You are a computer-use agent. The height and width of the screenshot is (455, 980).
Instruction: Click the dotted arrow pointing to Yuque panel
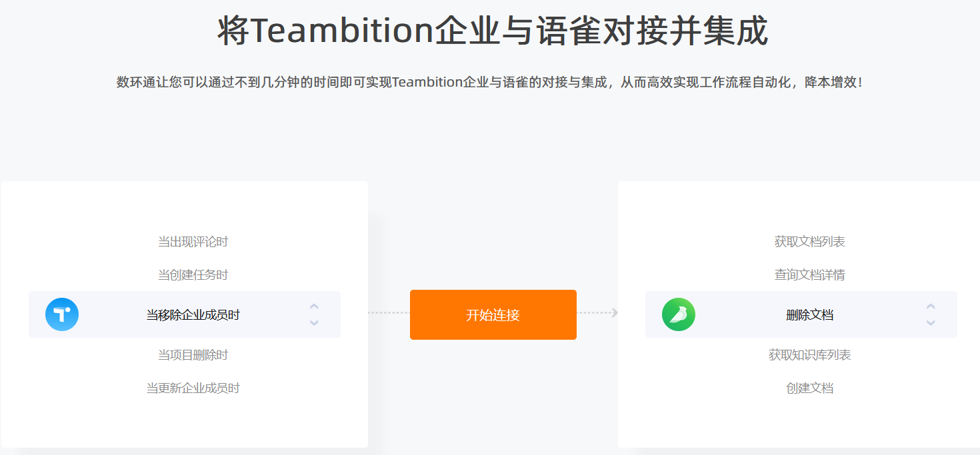[598, 313]
